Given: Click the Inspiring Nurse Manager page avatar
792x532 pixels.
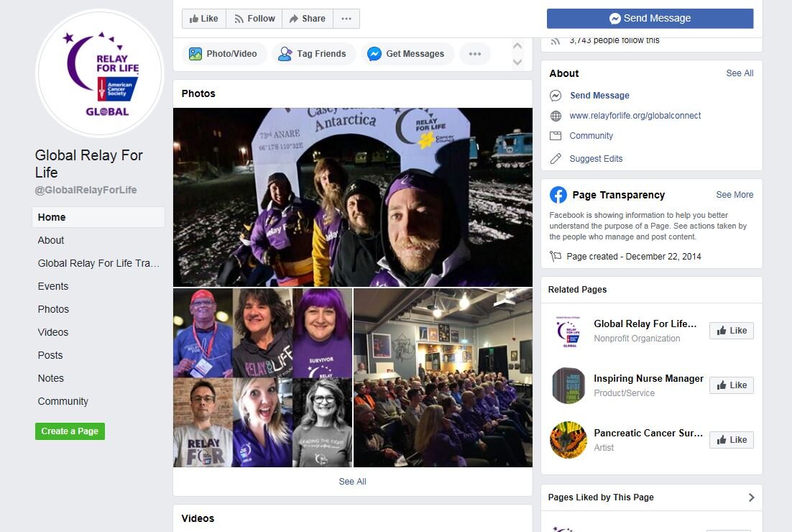Looking at the screenshot, I should (568, 385).
